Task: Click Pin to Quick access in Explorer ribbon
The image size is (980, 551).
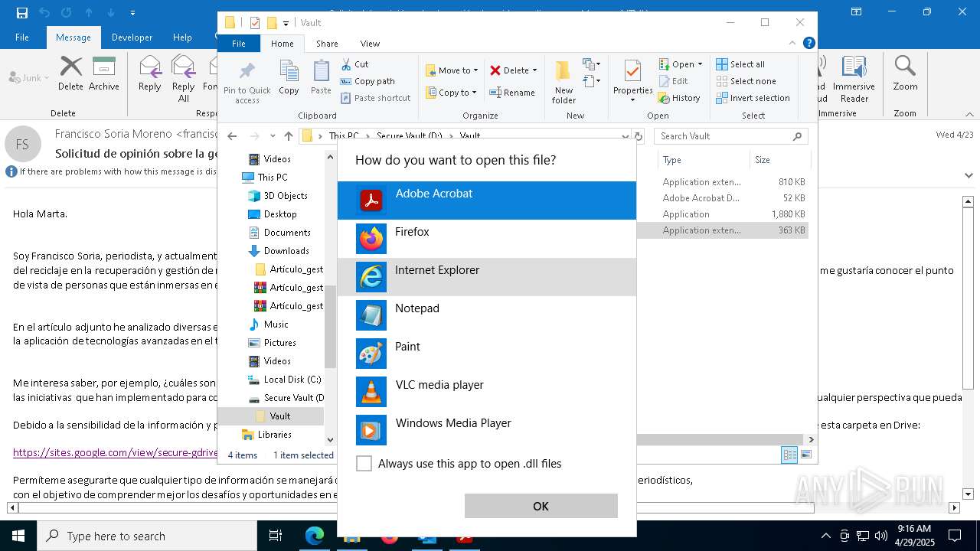Action: [x=247, y=83]
